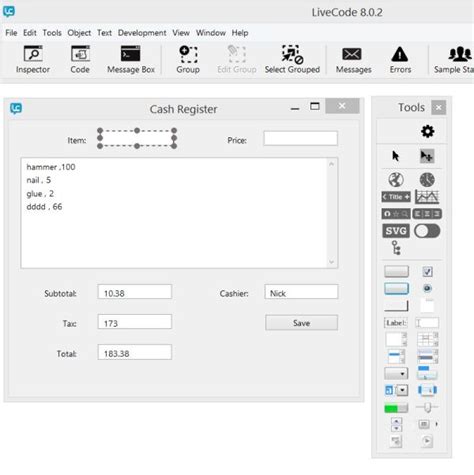Open Sample Stacks in the toolbar
The image size is (474, 475).
[x=454, y=59]
